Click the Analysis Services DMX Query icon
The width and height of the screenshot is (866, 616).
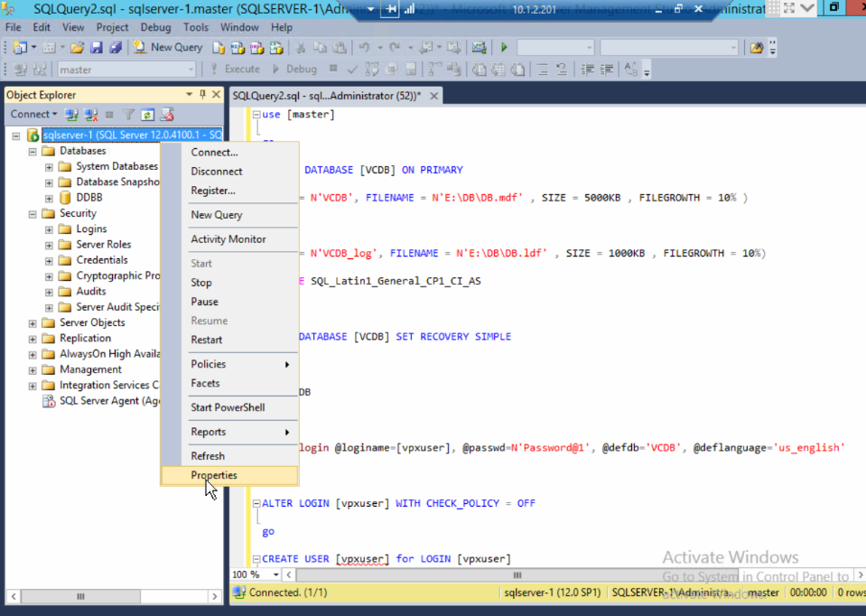(256, 48)
